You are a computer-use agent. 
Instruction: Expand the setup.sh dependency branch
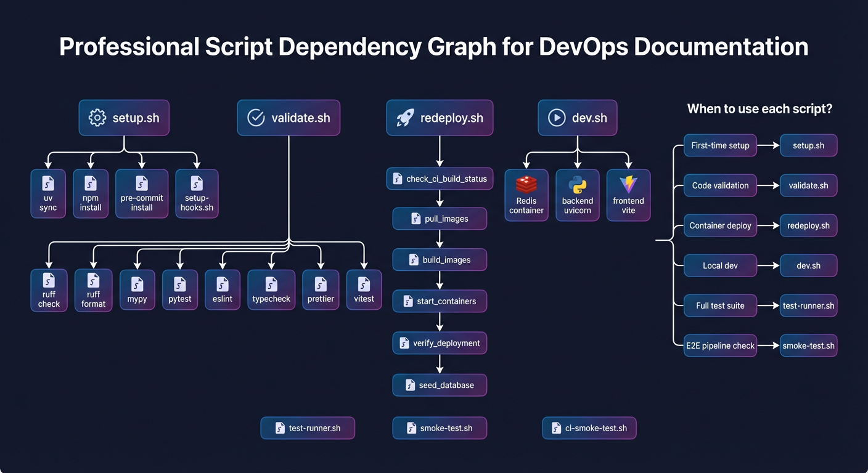coord(123,118)
